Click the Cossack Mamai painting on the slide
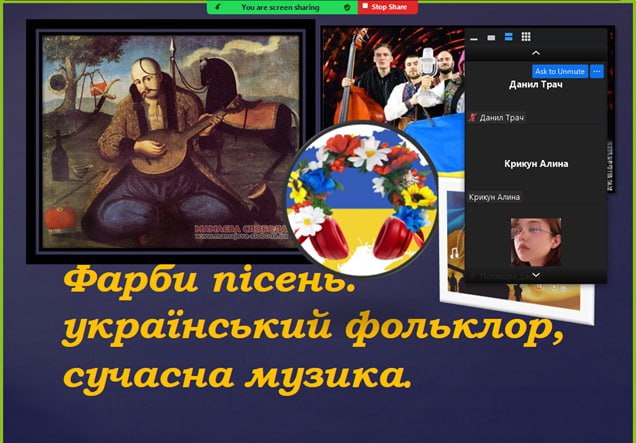 tap(171, 141)
